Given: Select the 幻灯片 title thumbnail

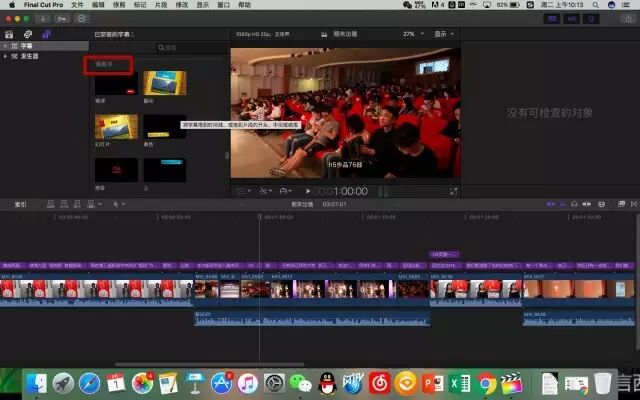Looking at the screenshot, I should tap(116, 127).
